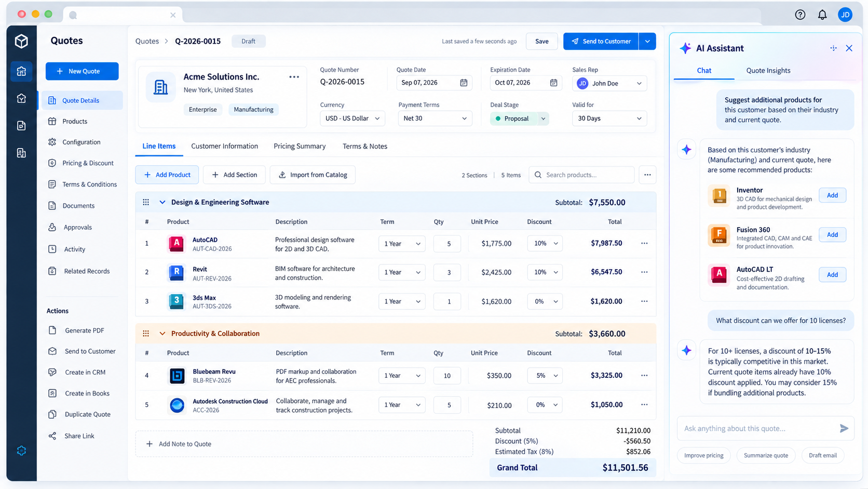The width and height of the screenshot is (868, 489).
Task: Switch to Quote Insights tab
Action: pyautogui.click(x=768, y=71)
